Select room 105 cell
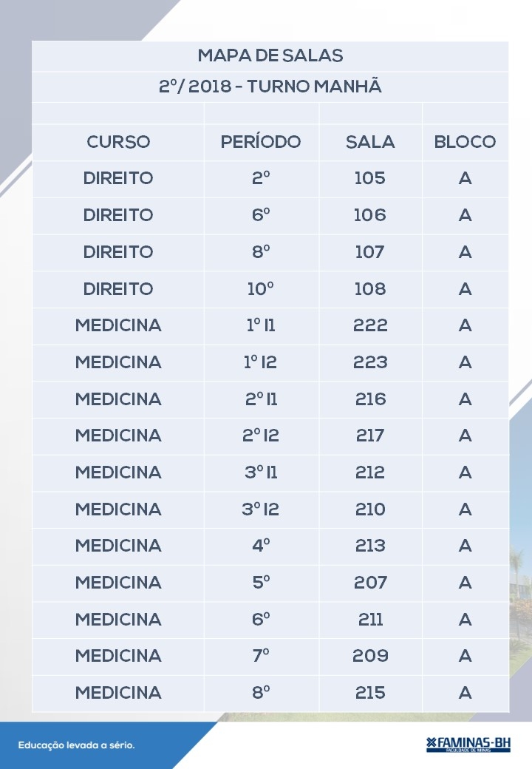532x769 pixels. click(x=370, y=178)
